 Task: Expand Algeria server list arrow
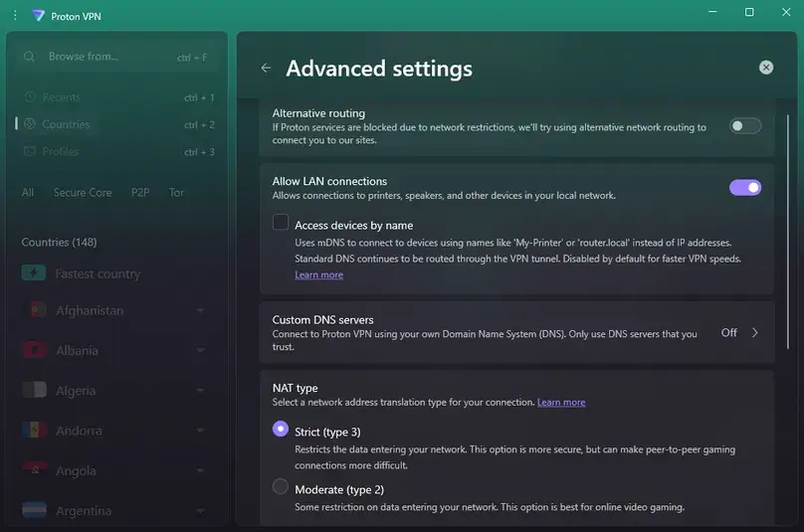click(200, 391)
